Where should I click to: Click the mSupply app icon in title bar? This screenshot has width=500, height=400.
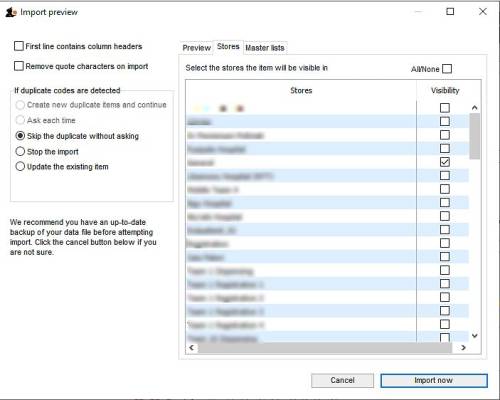[11, 12]
